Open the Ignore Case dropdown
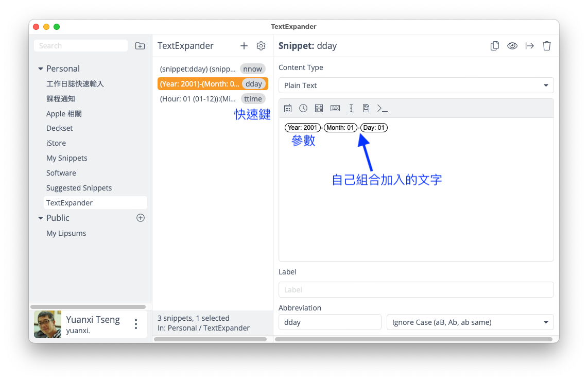The height and width of the screenshot is (381, 588). [470, 322]
